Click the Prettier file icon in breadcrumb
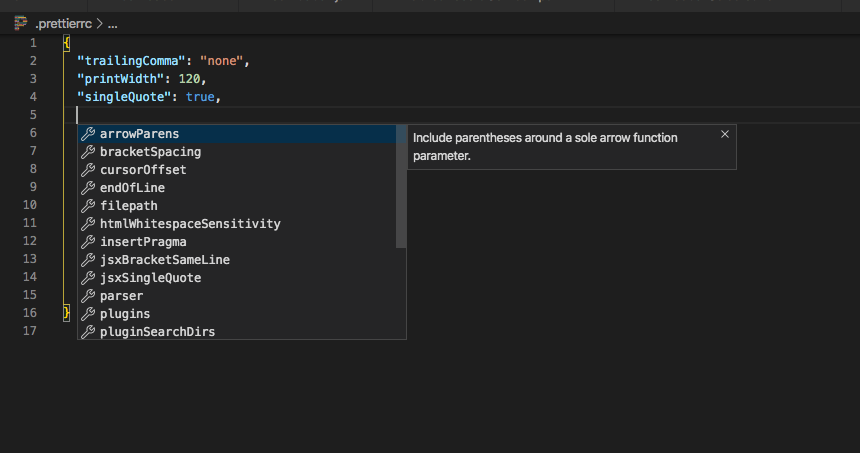The image size is (860, 453). 21,24
